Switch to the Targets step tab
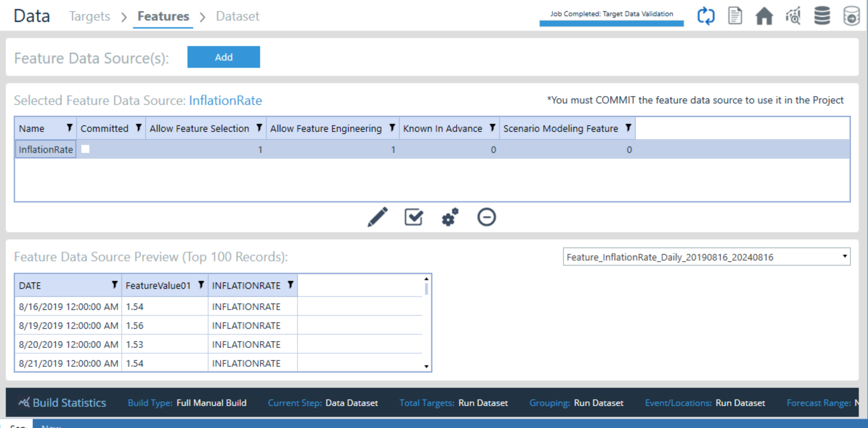The height and width of the screenshot is (428, 868). coord(90,16)
